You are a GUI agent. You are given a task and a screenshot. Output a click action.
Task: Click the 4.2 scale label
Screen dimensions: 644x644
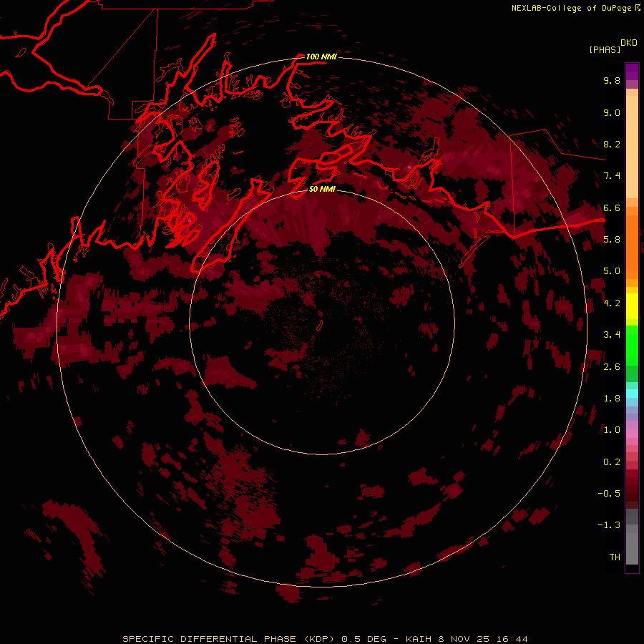pyautogui.click(x=612, y=303)
